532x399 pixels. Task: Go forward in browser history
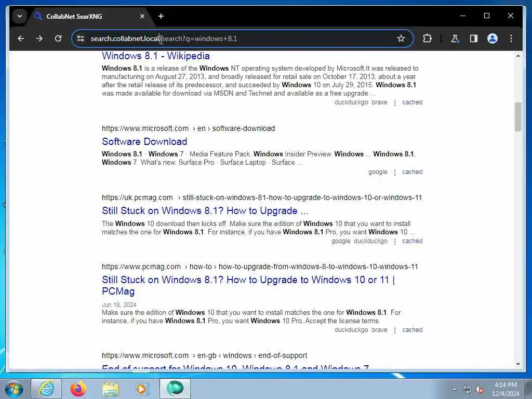coord(39,38)
